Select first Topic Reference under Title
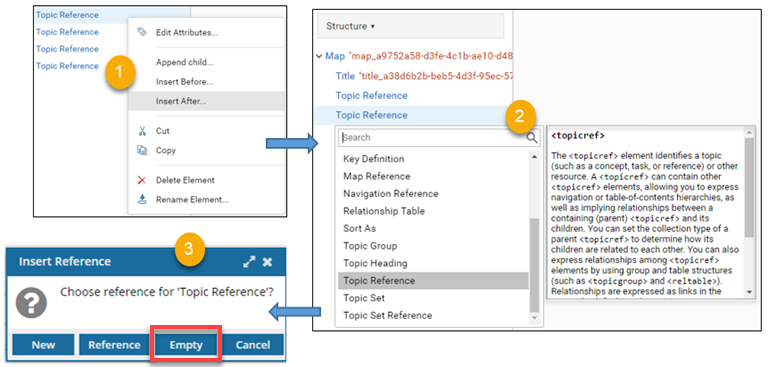Viewport: 768px width, 367px height. (x=371, y=96)
